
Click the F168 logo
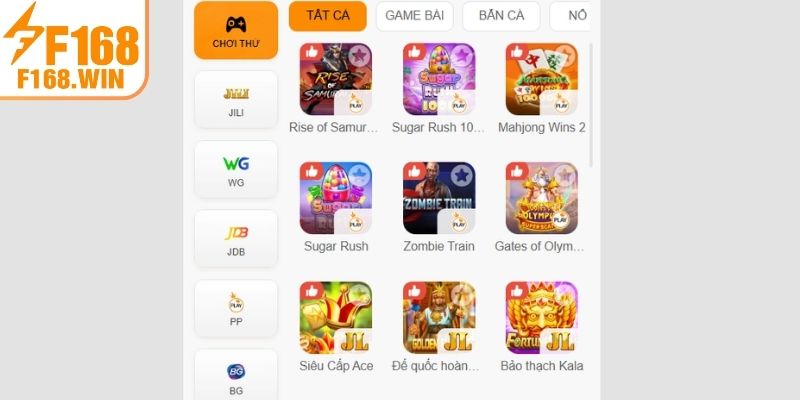click(x=73, y=48)
